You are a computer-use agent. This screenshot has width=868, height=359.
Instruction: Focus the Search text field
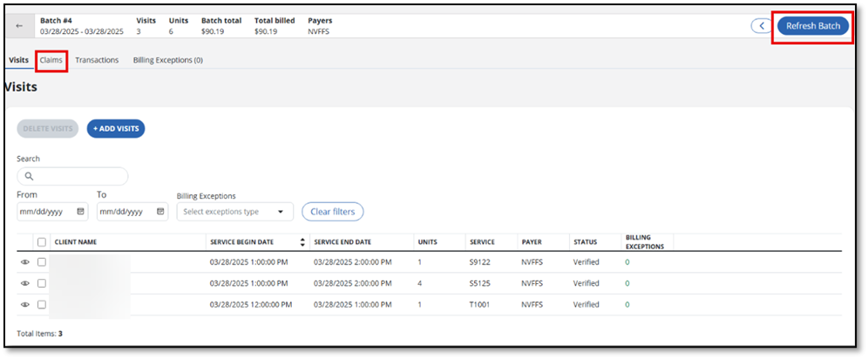[x=78, y=176]
